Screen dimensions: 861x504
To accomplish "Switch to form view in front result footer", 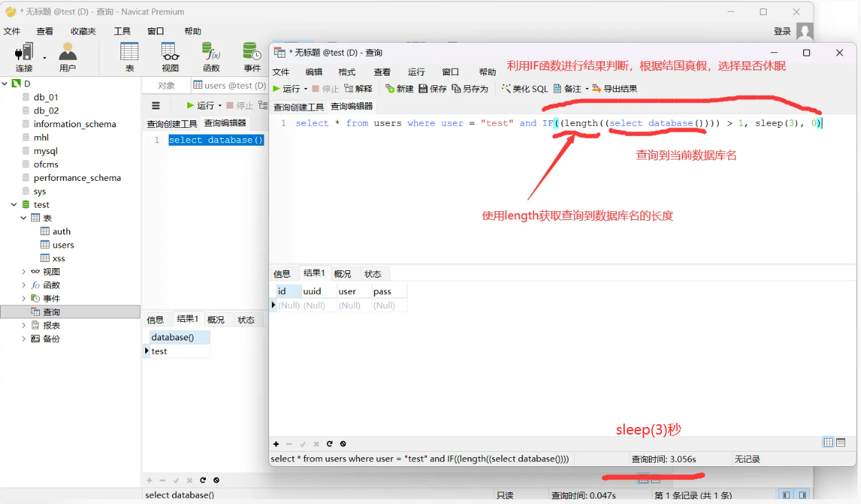I will point(840,443).
